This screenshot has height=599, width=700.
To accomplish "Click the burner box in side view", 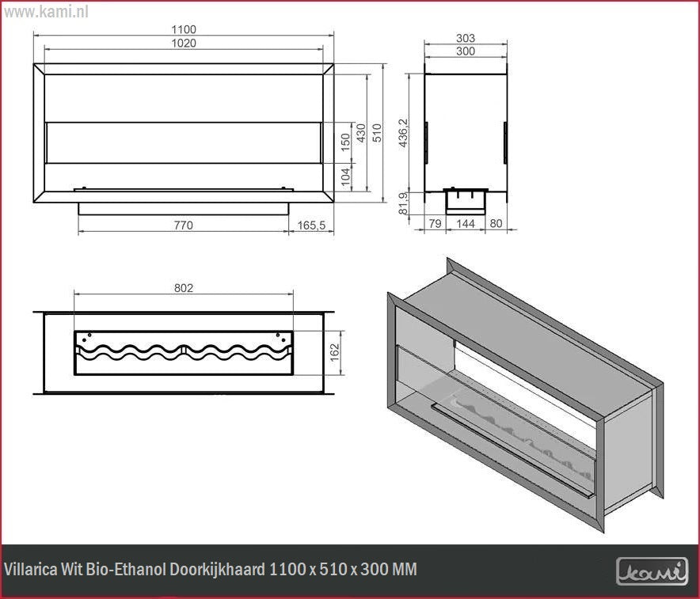I will [x=466, y=199].
